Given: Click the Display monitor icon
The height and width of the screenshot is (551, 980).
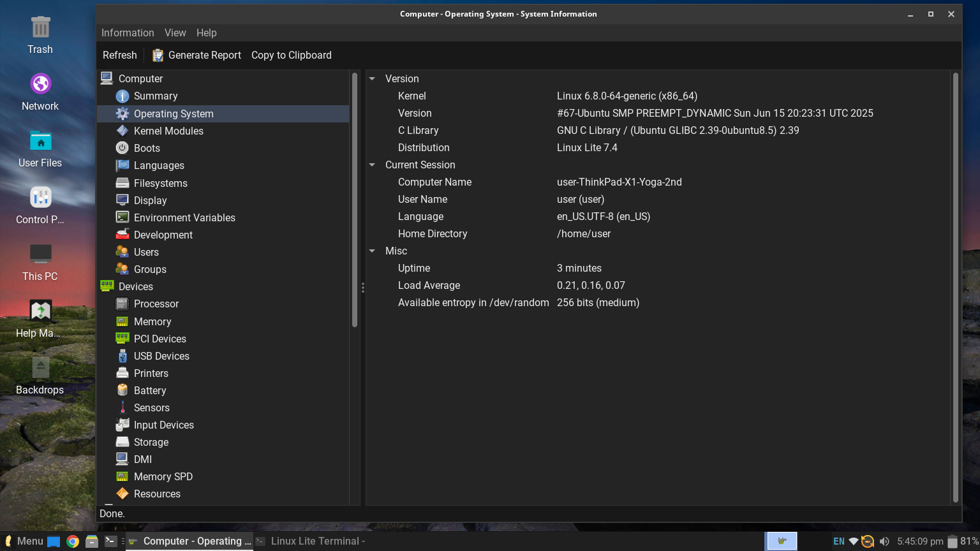Looking at the screenshot, I should click(x=122, y=200).
